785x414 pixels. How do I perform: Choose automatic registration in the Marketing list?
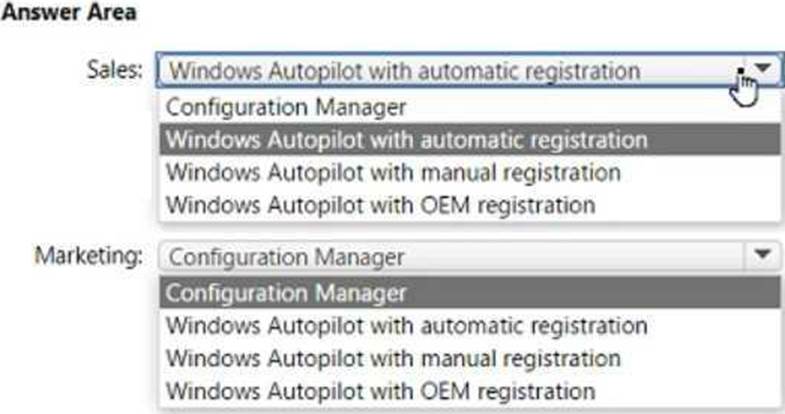click(406, 325)
